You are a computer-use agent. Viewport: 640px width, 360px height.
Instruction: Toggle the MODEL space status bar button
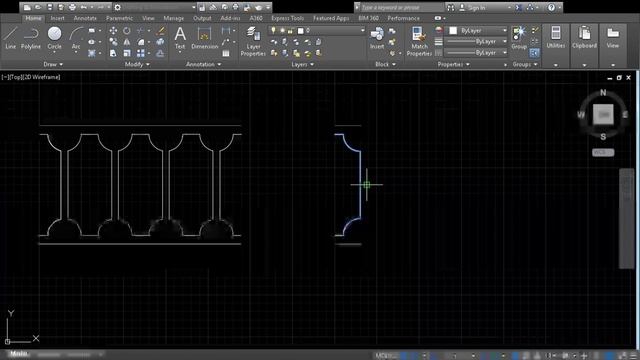(x=386, y=356)
